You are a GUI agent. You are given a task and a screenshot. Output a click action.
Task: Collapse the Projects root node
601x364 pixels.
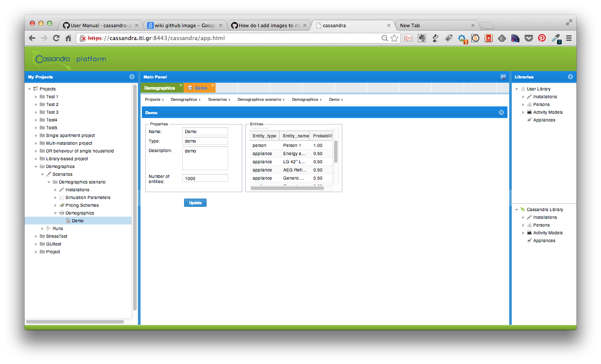pos(29,89)
